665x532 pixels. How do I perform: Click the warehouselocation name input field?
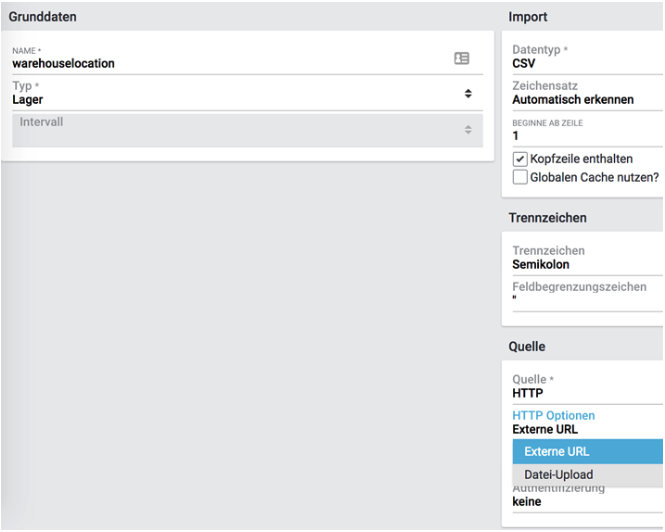[x=220, y=63]
